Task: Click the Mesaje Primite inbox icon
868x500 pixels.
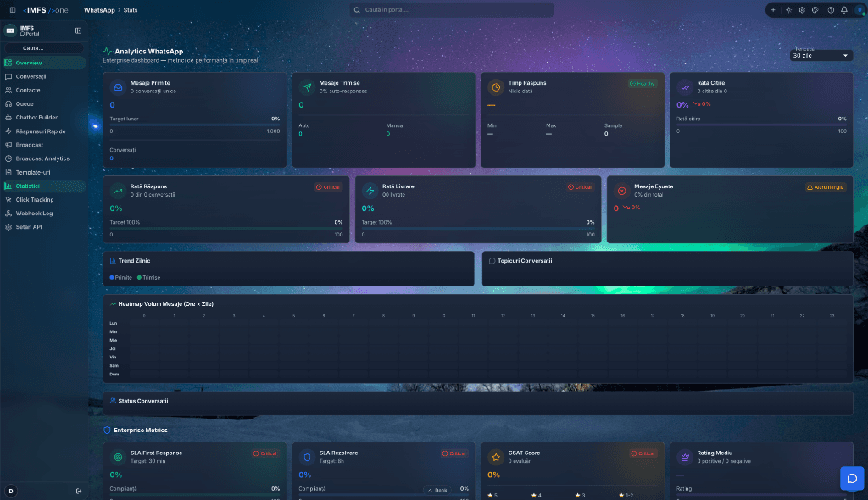Action: tap(118, 87)
